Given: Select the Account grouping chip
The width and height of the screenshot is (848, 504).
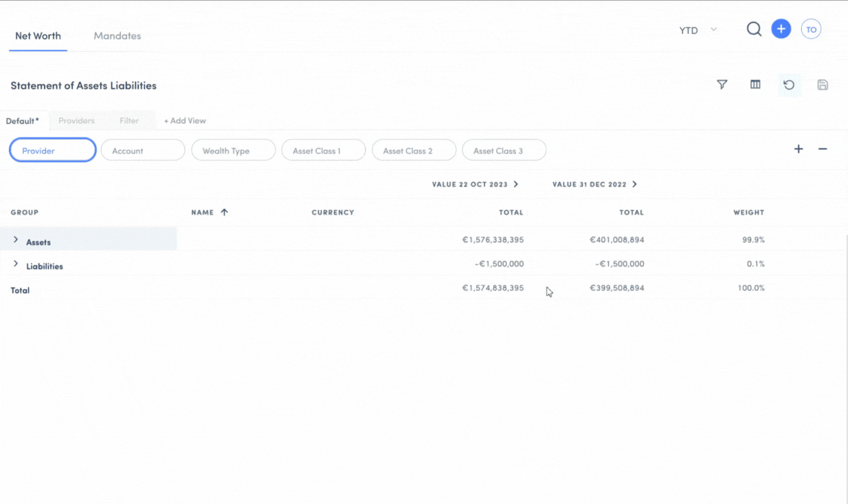Looking at the screenshot, I should tap(143, 150).
